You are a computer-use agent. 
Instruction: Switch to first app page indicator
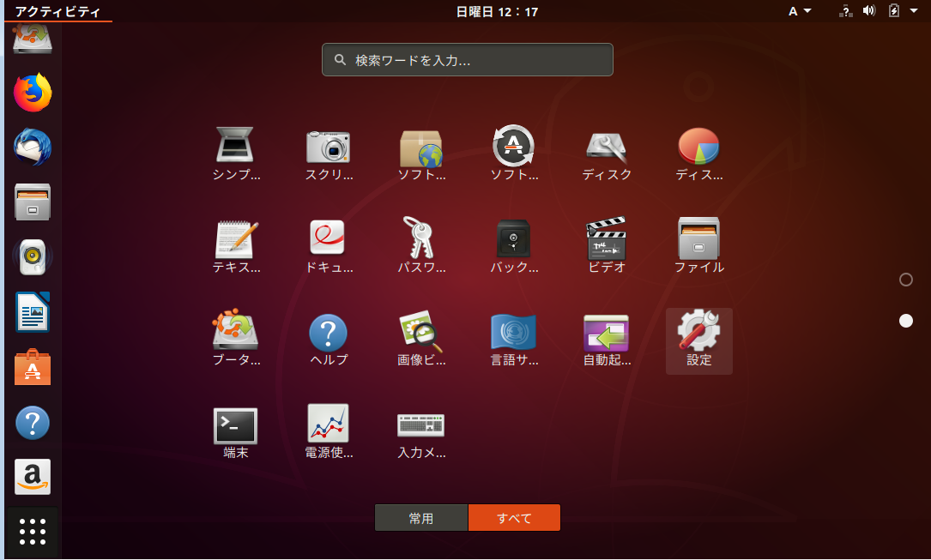(905, 280)
